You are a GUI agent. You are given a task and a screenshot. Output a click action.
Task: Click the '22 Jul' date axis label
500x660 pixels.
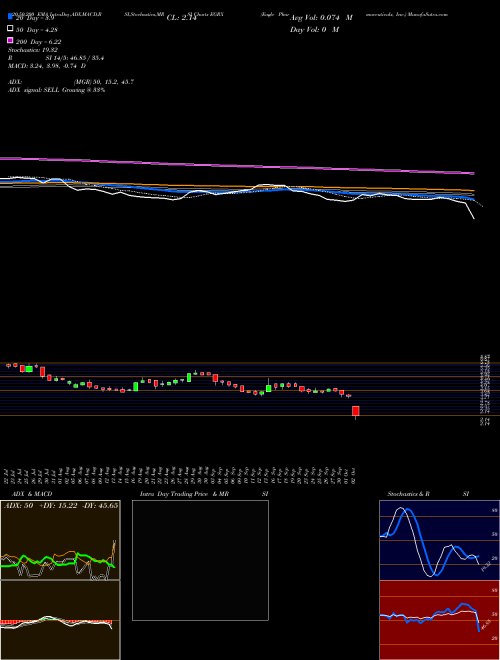(x=8, y=476)
